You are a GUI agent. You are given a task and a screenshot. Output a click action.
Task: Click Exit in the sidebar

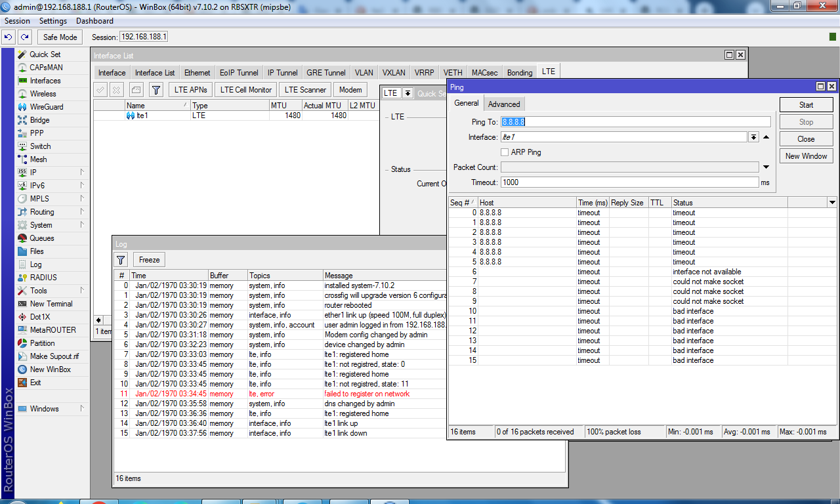pyautogui.click(x=35, y=383)
